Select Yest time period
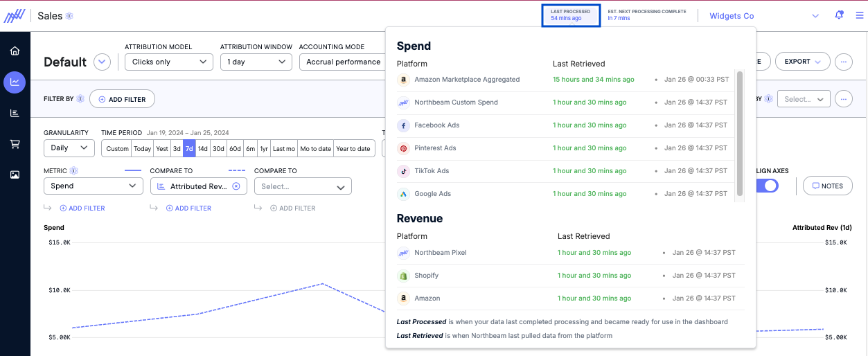 161,149
